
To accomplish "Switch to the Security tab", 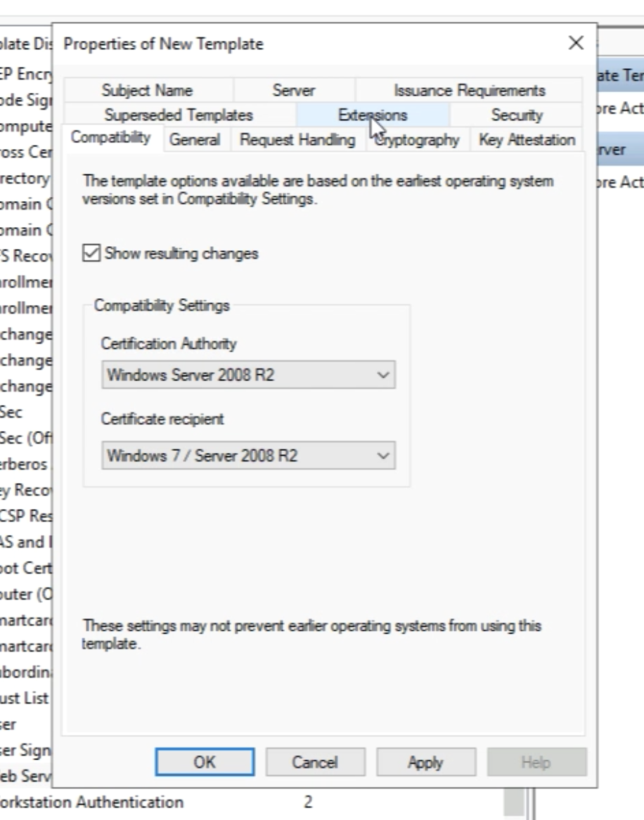I will [516, 115].
